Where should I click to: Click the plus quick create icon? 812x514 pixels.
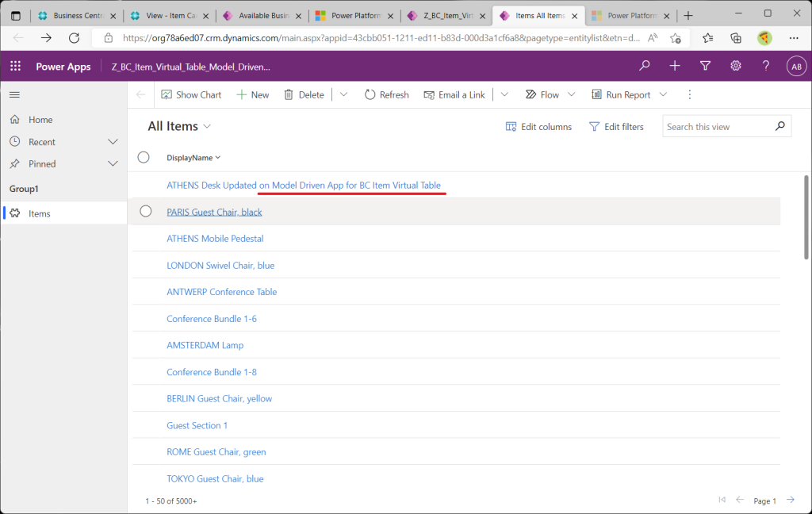675,67
